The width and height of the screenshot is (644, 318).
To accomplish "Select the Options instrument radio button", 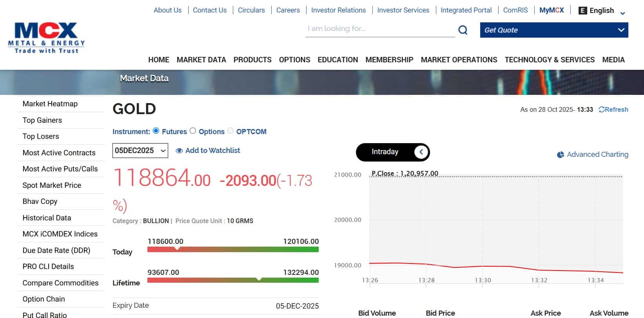I will click(x=193, y=131).
